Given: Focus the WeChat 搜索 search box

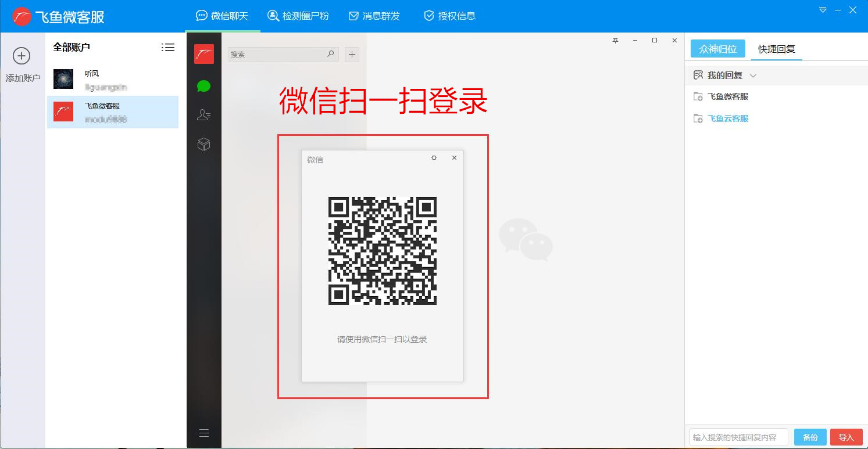Looking at the screenshot, I should tap(283, 54).
